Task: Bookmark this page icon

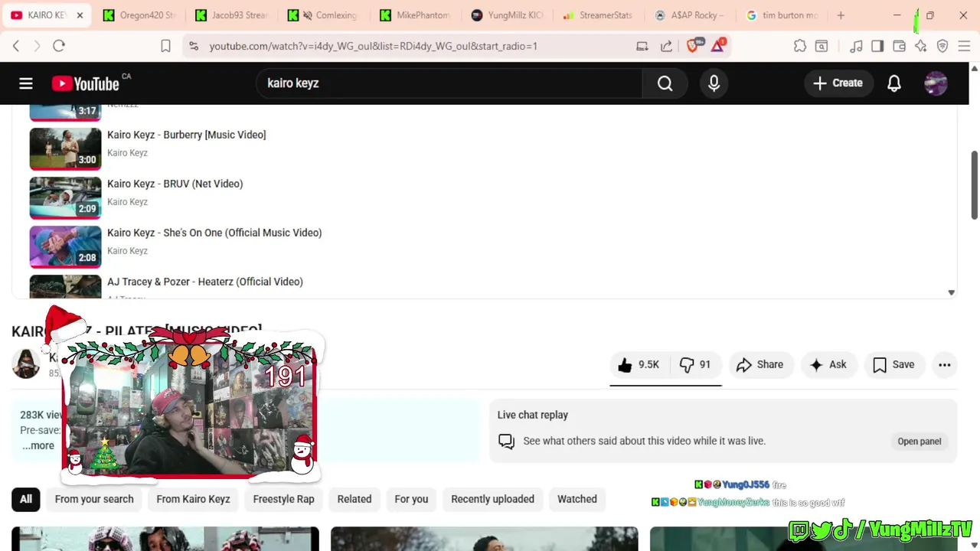Action: (165, 46)
